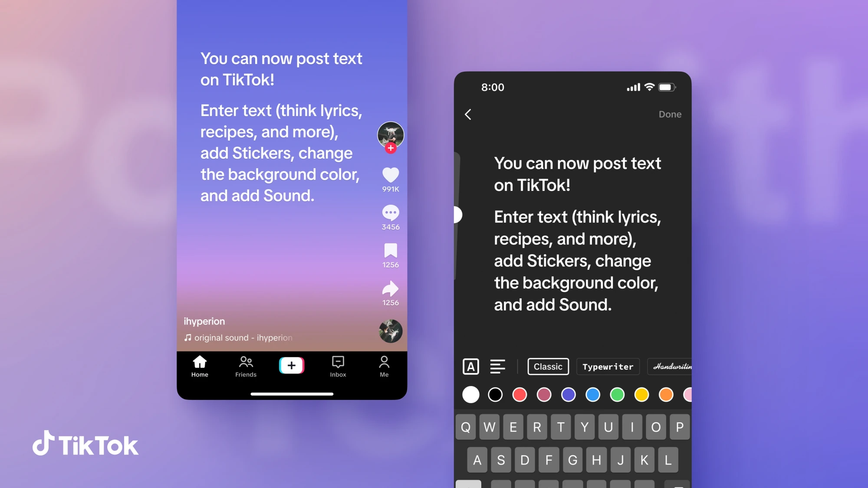Tap the Comments speech bubble icon
The height and width of the screenshot is (488, 868).
point(390,213)
